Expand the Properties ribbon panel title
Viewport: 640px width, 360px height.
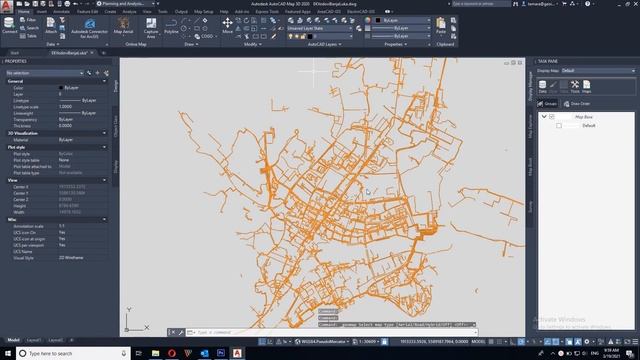click(x=396, y=44)
